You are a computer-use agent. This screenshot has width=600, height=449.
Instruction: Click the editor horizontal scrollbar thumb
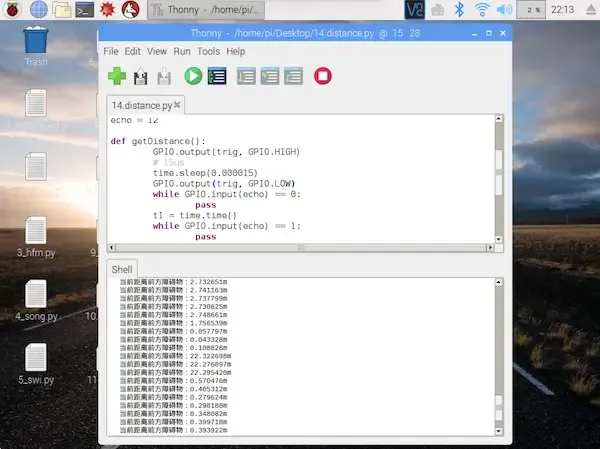pos(300,247)
